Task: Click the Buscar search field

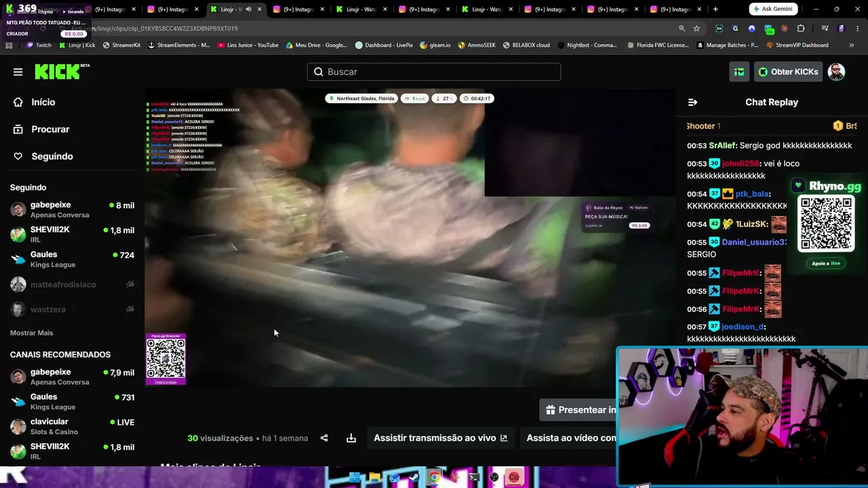Action: tap(434, 72)
